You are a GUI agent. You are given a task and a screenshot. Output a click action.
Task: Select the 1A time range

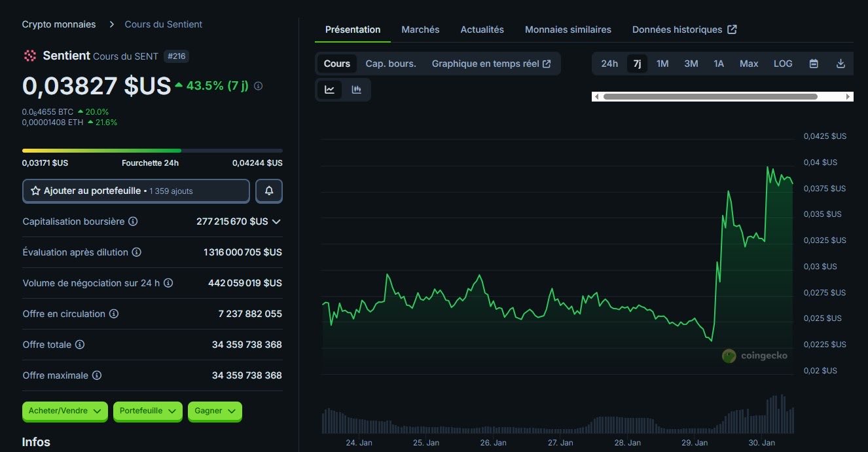pos(719,64)
